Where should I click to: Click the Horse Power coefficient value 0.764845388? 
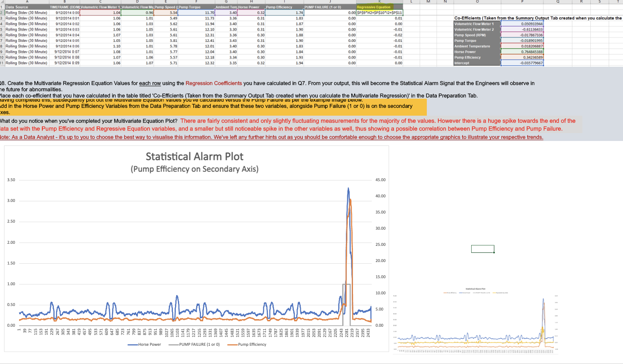(522, 52)
